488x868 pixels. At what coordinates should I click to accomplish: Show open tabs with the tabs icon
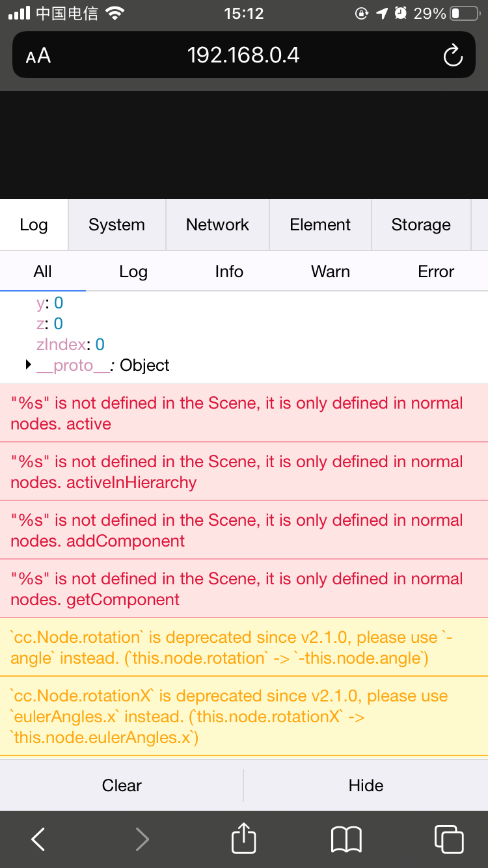pyautogui.click(x=448, y=839)
